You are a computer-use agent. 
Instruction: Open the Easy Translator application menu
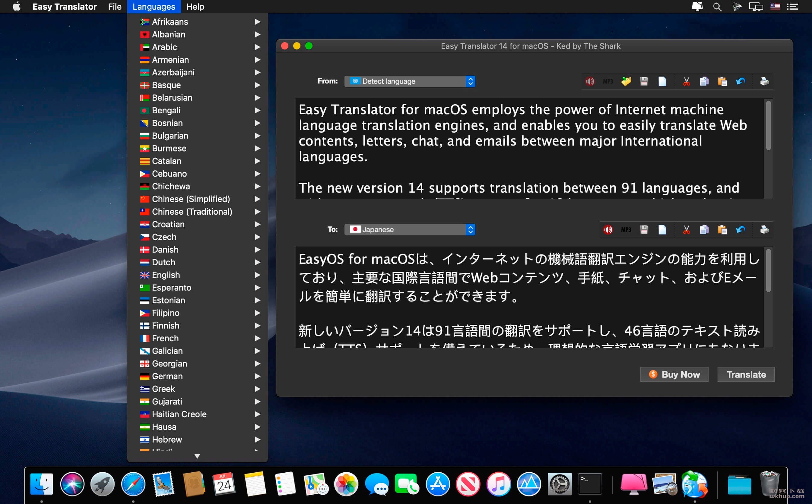click(65, 7)
